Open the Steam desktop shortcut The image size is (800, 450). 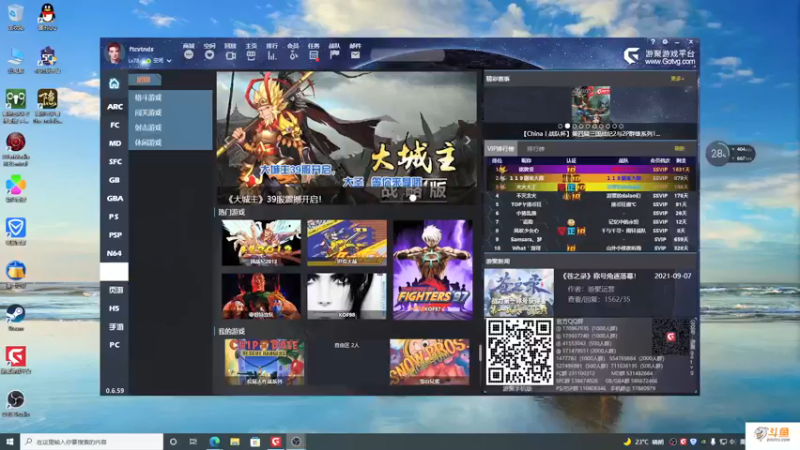click(16, 317)
